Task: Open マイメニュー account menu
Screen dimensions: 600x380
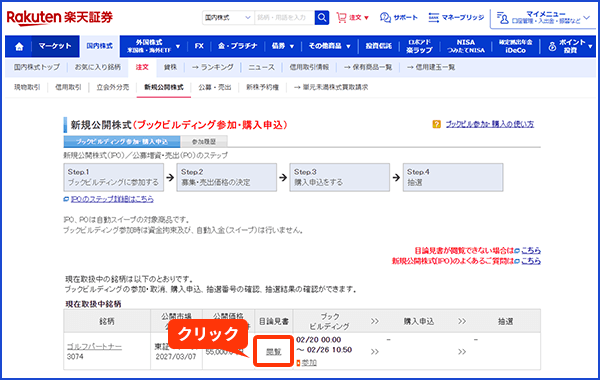Action: click(544, 18)
